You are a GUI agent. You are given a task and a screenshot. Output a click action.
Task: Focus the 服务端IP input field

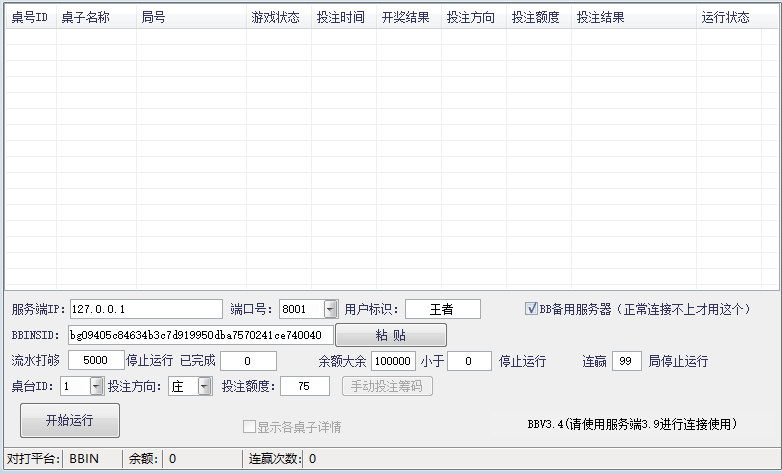(145, 309)
